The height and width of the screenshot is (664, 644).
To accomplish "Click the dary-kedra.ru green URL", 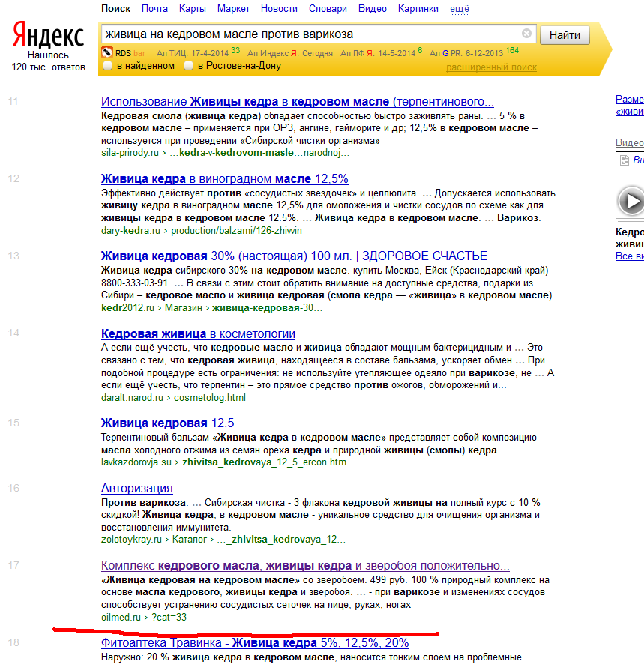I will point(131,231).
